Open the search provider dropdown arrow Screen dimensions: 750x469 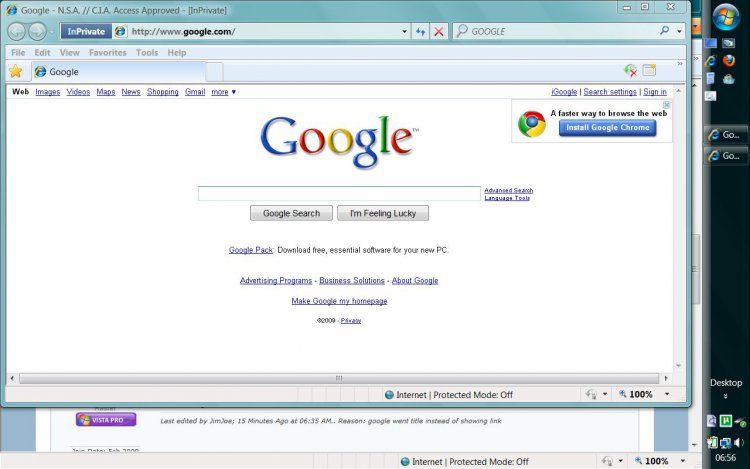[x=679, y=32]
